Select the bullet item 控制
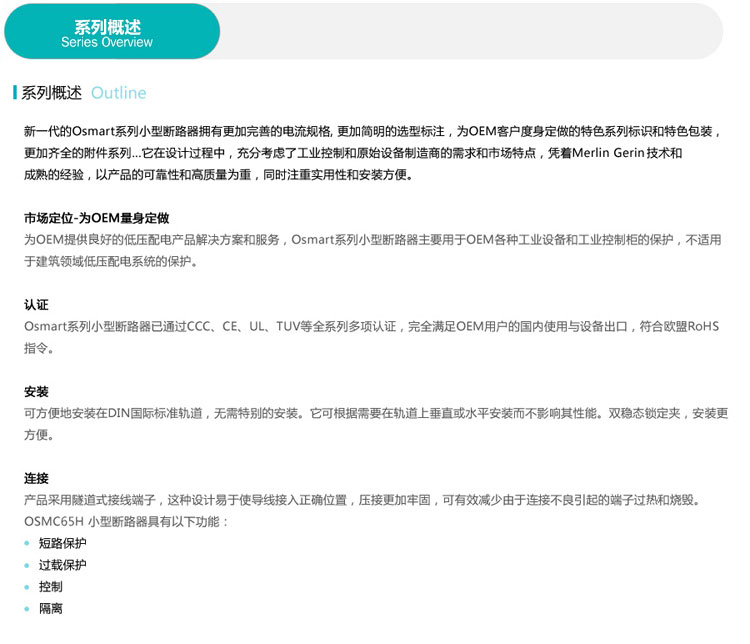The height and width of the screenshot is (644, 750). pos(51,587)
